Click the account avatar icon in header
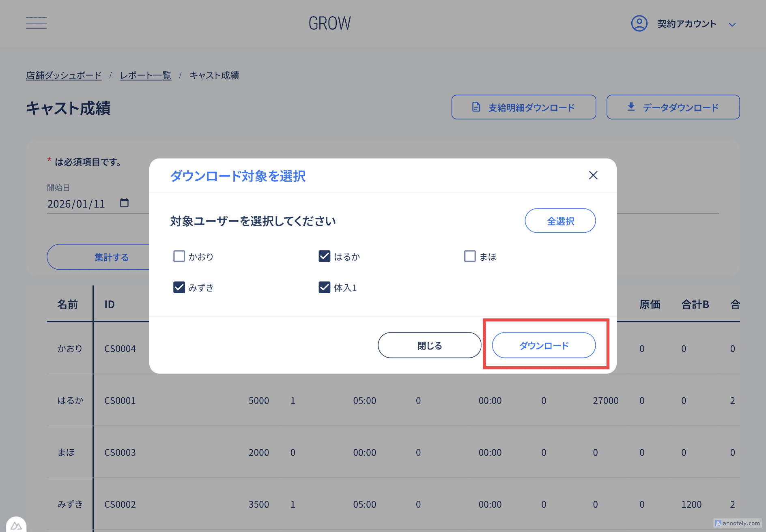Image resolution: width=766 pixels, height=532 pixels. (639, 24)
